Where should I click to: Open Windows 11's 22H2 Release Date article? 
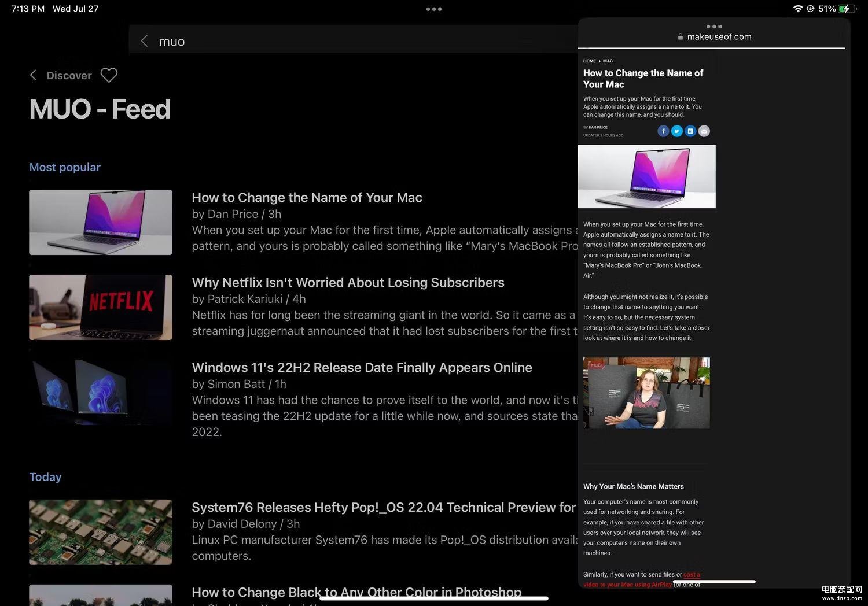point(362,367)
